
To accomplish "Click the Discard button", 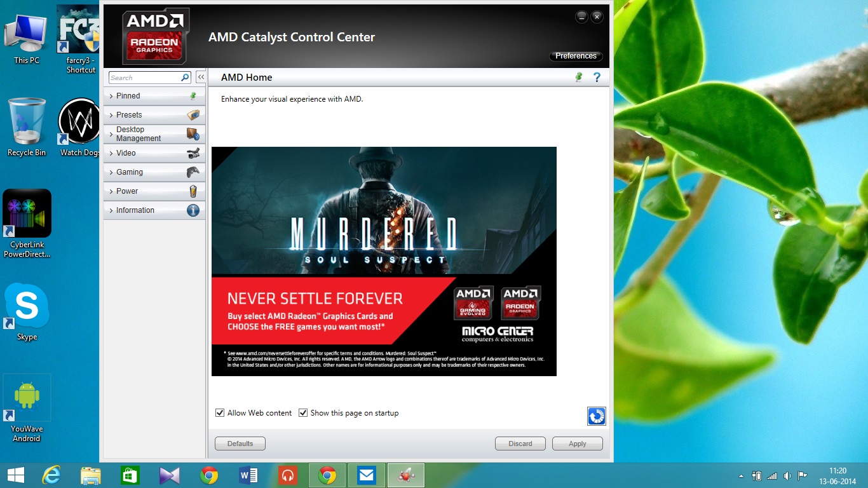I will (520, 444).
